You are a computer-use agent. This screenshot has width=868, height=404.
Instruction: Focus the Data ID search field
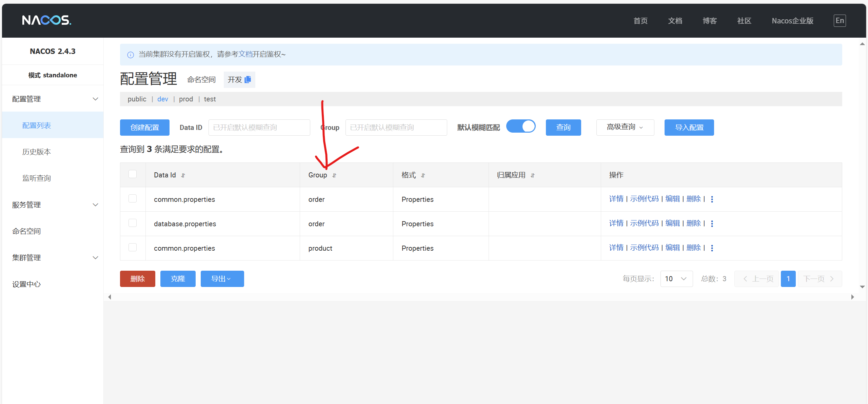click(259, 127)
